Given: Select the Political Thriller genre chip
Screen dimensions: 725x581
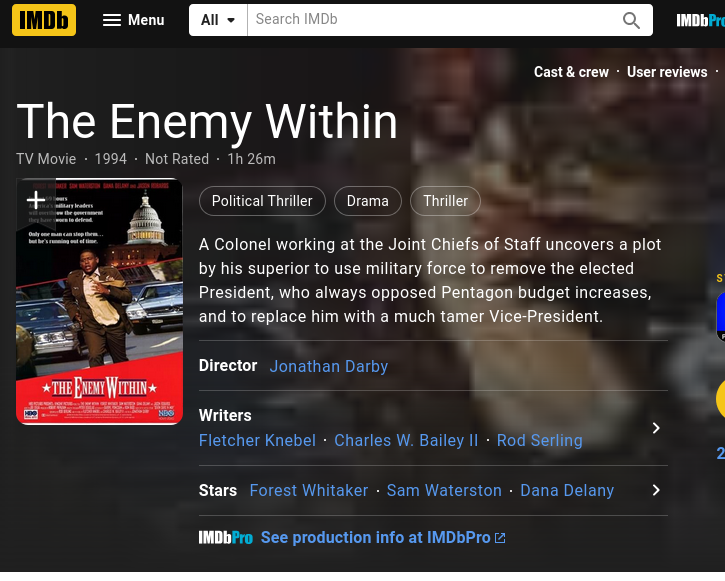Looking at the screenshot, I should 262,201.
